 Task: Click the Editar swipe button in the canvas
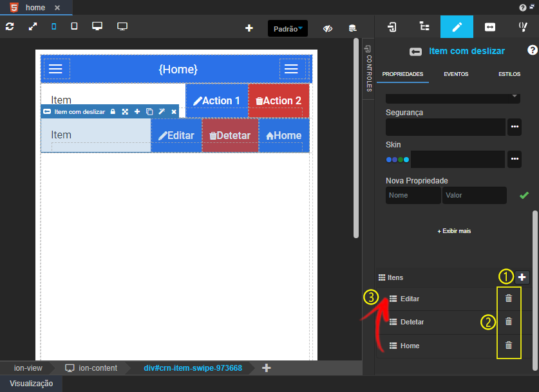click(x=176, y=135)
